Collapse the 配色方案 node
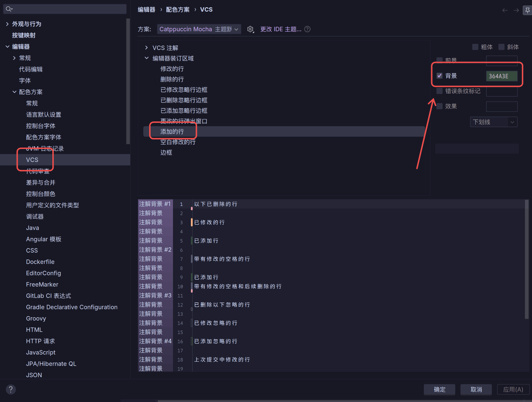The height and width of the screenshot is (402, 532). tap(14, 92)
